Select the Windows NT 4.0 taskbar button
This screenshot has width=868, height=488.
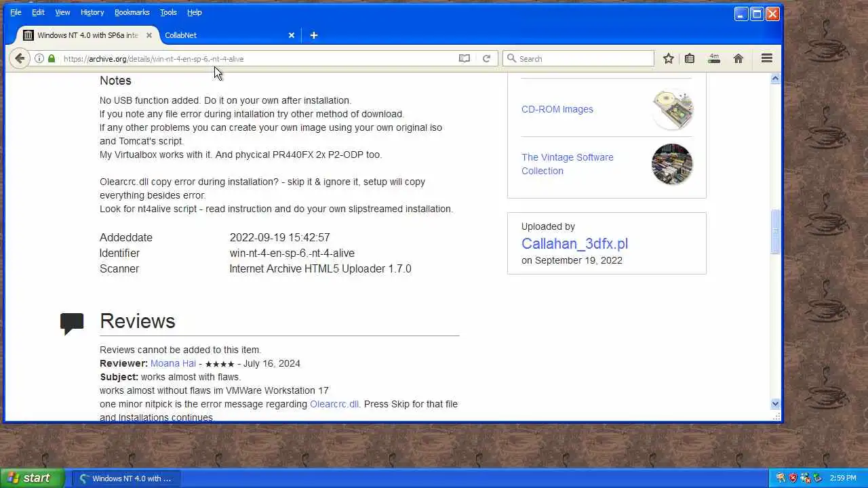[x=125, y=478]
